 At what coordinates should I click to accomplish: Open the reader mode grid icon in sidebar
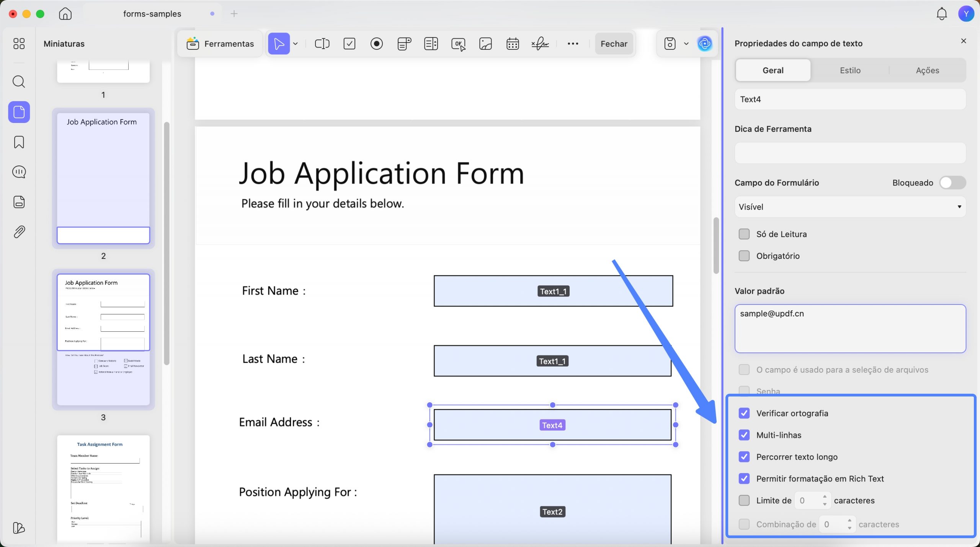point(19,44)
